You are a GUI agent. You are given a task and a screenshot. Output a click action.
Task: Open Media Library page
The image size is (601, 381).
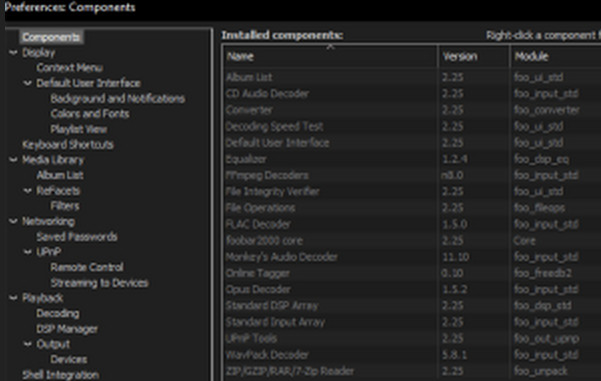pos(53,160)
